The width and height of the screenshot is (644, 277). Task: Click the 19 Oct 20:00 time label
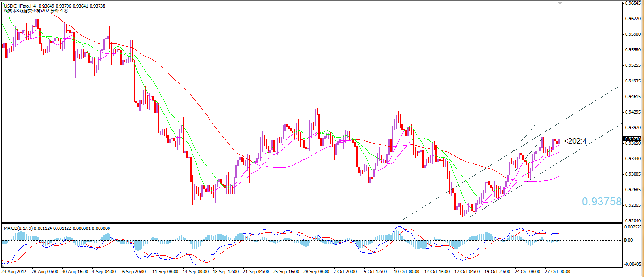[x=497, y=272]
